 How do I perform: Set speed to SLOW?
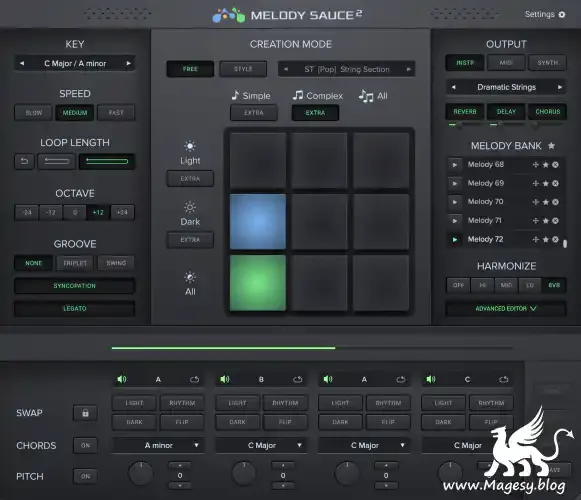(33, 113)
